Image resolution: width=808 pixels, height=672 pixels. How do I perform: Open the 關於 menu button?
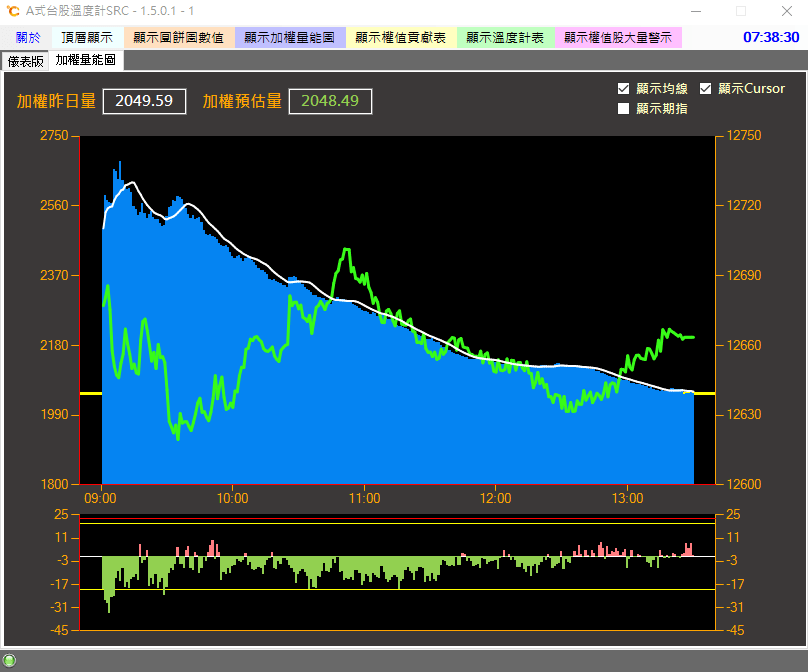(27, 38)
